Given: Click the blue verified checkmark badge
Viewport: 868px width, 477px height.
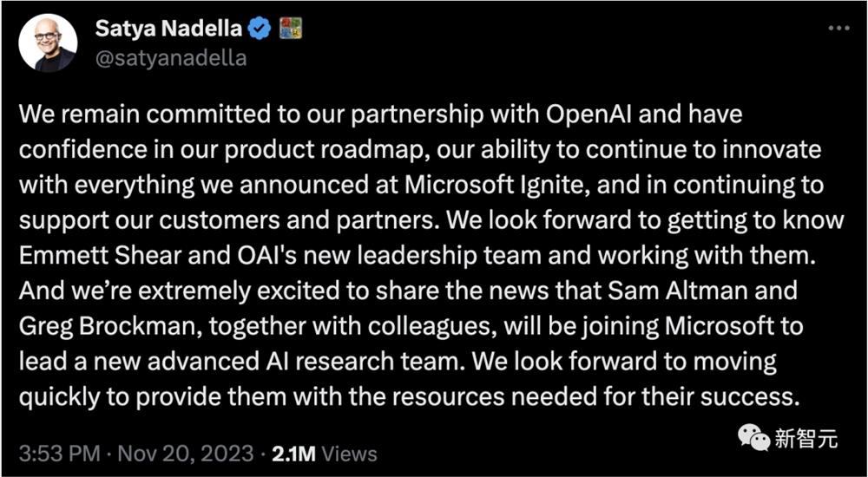Looking at the screenshot, I should pos(259,29).
